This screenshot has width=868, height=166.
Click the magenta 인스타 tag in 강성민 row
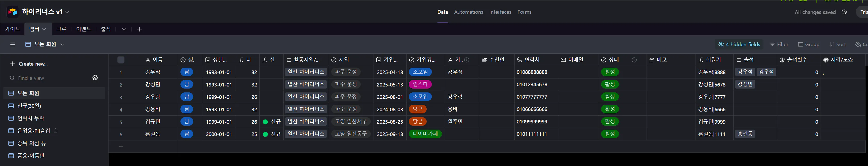point(420,84)
